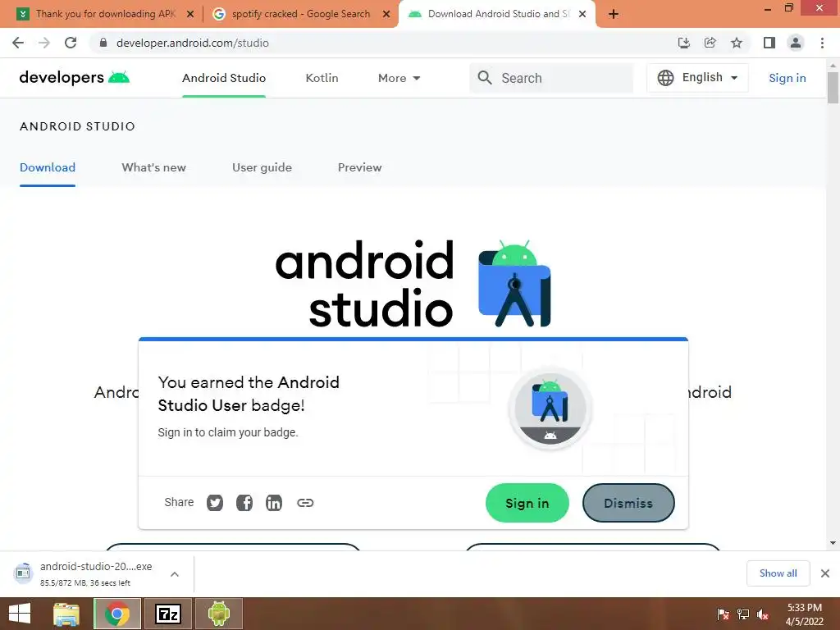This screenshot has width=840, height=630.
Task: Click the network tray icon
Action: coord(743,614)
